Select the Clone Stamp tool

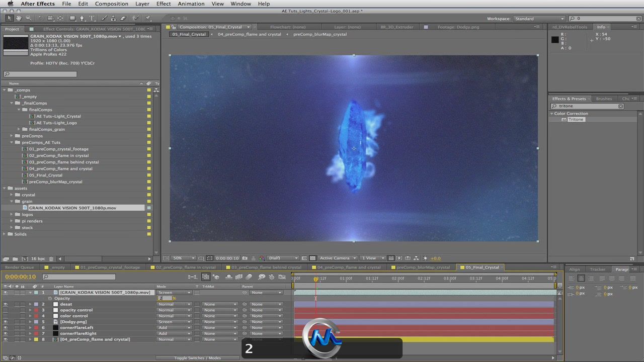coord(114,18)
